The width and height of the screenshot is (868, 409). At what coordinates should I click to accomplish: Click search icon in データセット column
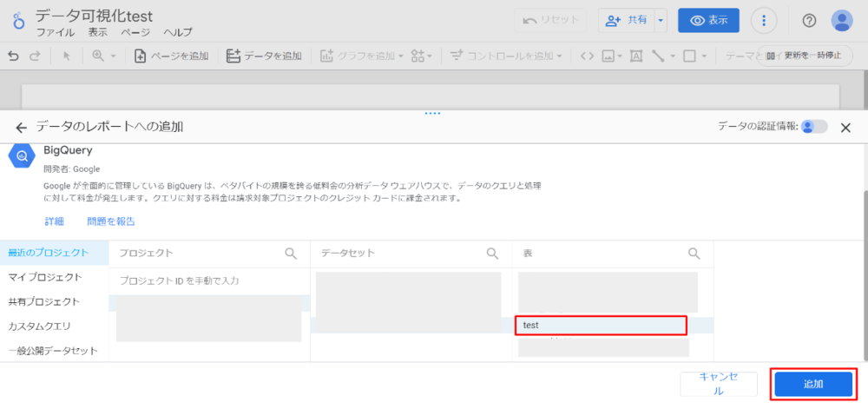pyautogui.click(x=492, y=254)
